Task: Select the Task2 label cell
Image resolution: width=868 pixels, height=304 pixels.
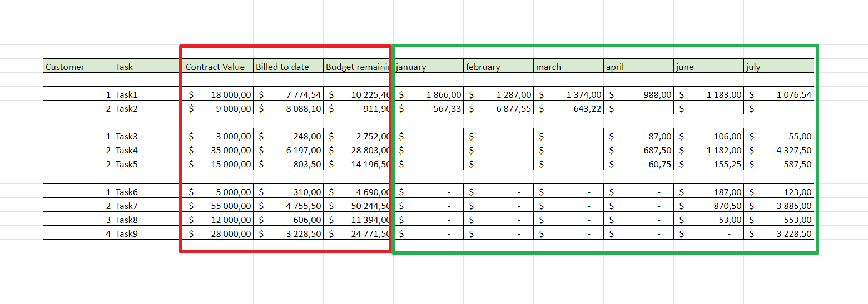Action: [148, 108]
